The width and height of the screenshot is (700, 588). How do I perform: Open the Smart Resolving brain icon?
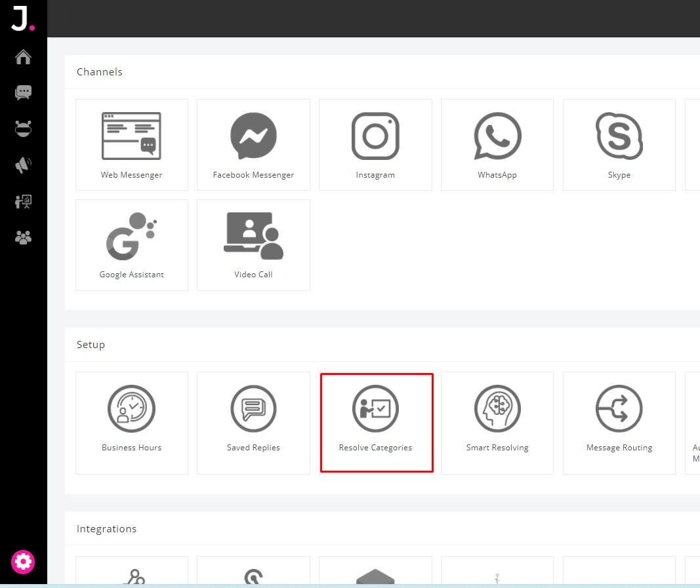[x=497, y=408]
